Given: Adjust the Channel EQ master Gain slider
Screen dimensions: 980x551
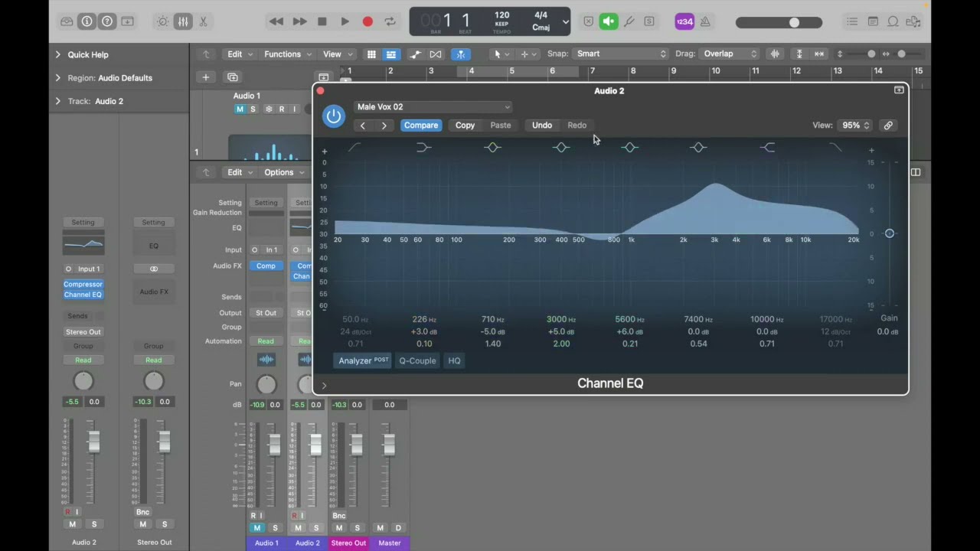Looking at the screenshot, I should (890, 233).
